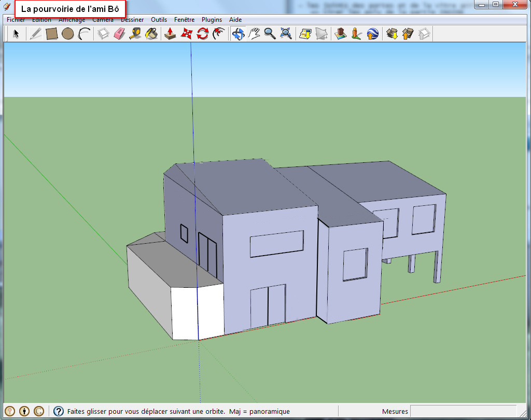Open the Fenêtre menu

click(184, 20)
